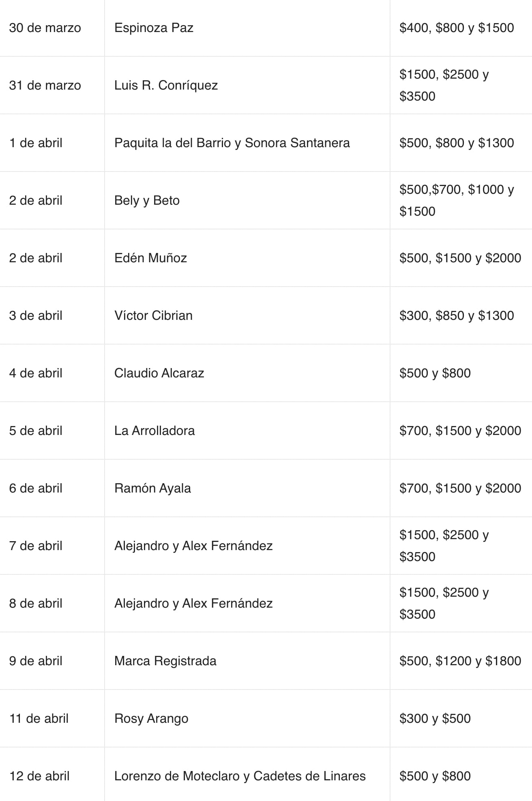This screenshot has height=801, width=532.
Task: Click the "7 de abril" date cell
Action: click(36, 546)
